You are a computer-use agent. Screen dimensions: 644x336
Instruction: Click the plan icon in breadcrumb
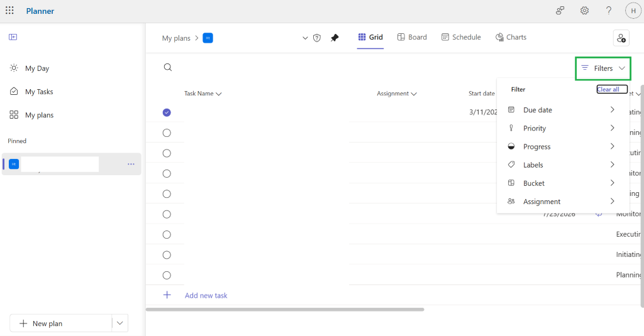click(x=208, y=38)
